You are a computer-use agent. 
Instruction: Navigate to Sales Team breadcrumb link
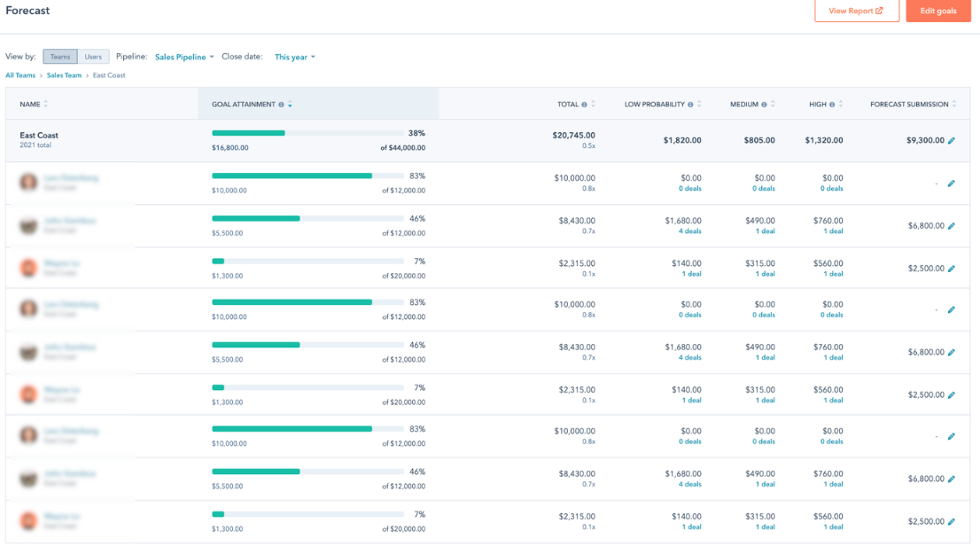[64, 75]
